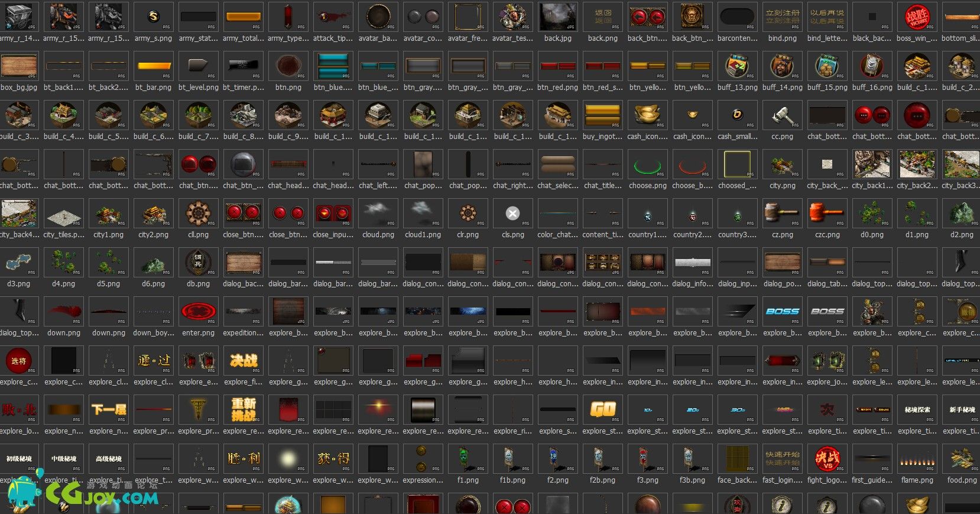980x514 pixels.
Task: Click the file name 'color_chat...'
Action: coord(558,235)
